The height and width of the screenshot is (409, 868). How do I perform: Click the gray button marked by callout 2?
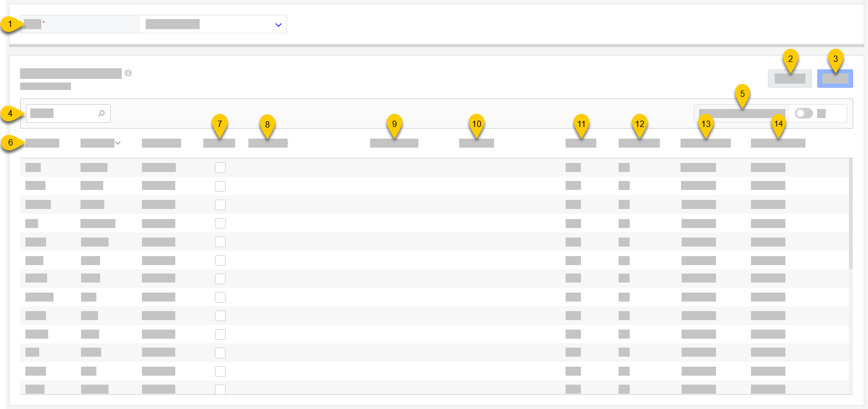point(790,78)
